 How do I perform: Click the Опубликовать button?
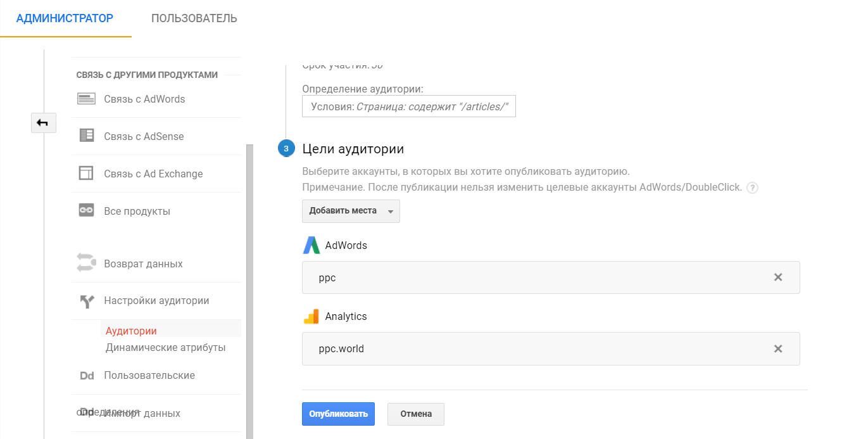pyautogui.click(x=338, y=414)
